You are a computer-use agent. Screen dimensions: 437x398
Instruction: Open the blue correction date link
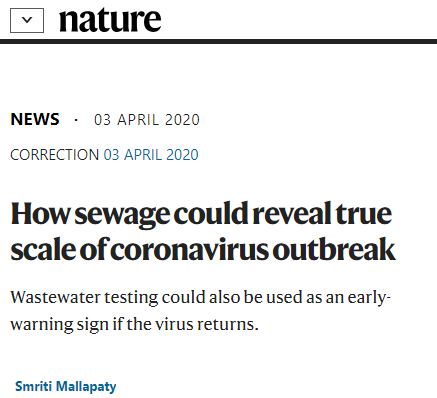(151, 155)
